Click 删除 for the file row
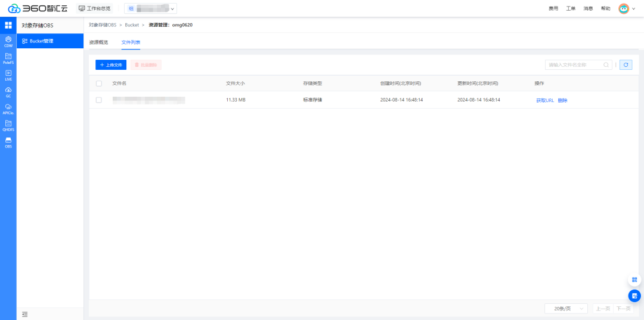 [x=563, y=100]
